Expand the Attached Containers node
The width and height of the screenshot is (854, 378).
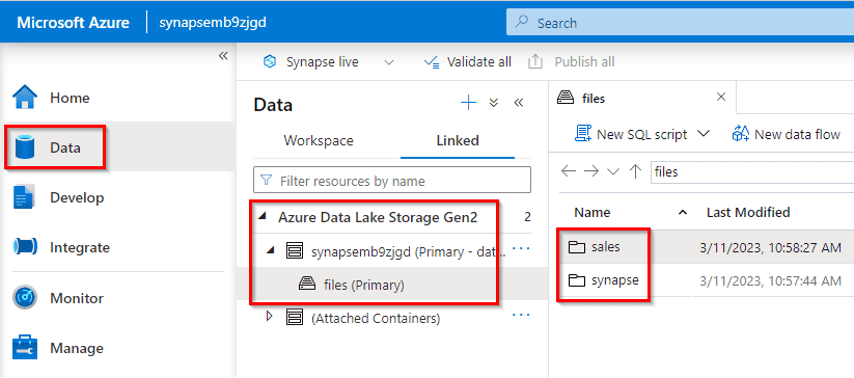click(268, 315)
